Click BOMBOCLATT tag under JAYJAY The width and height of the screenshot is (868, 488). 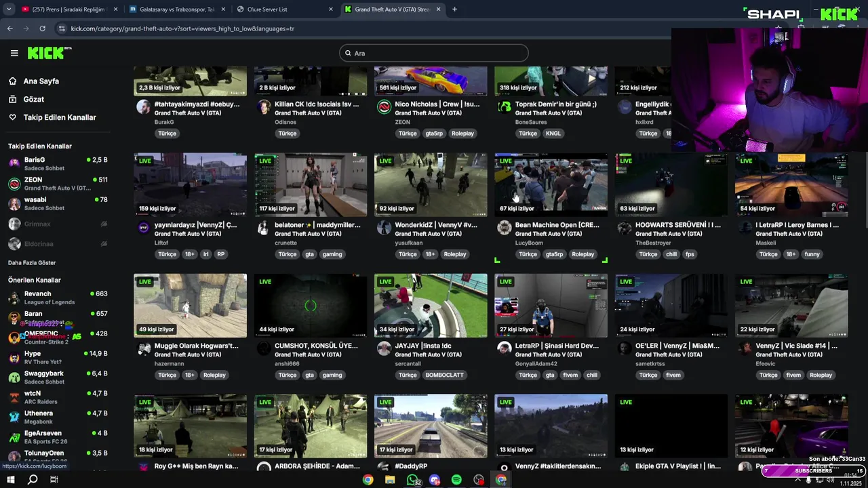pos(444,375)
